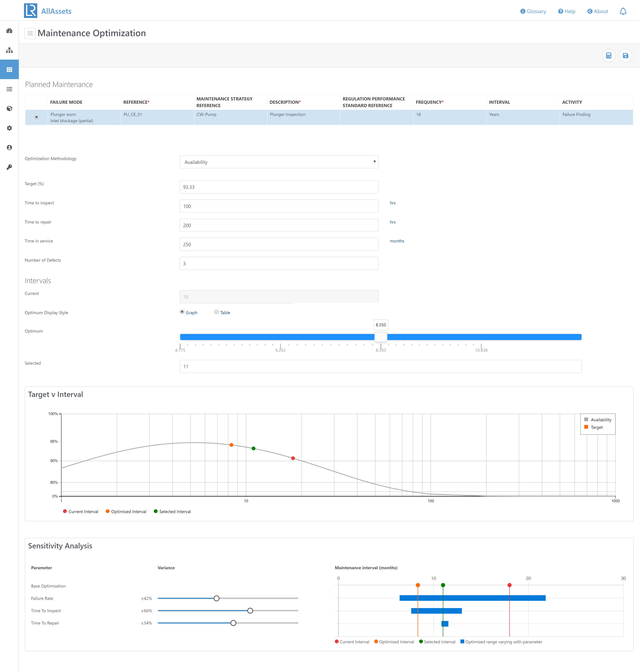The width and height of the screenshot is (640, 672).
Task: Click the red current interval point on curve
Action: 293,458
